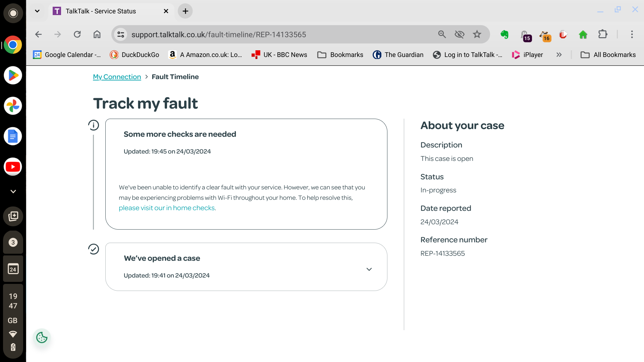This screenshot has height=362, width=644.
Task: Click the address bar URL field
Action: (268, 35)
